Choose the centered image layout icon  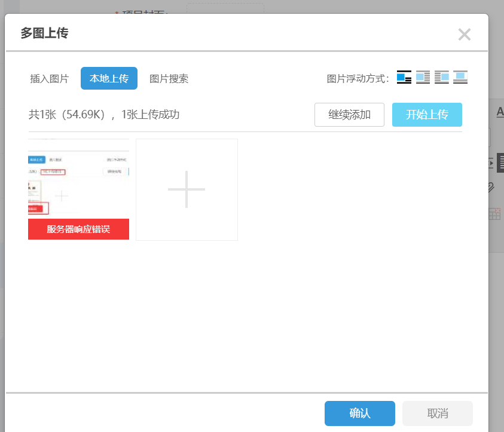click(460, 78)
